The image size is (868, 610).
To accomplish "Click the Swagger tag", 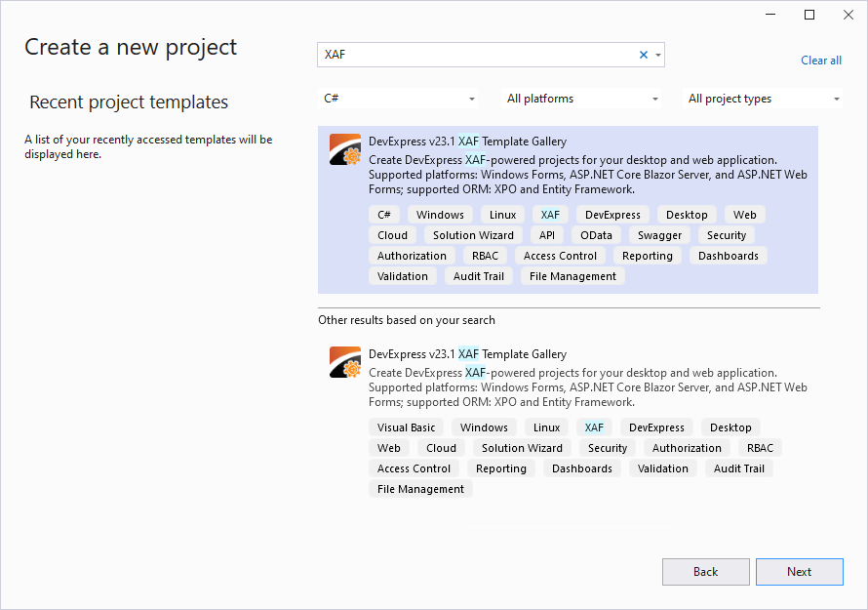I will click(x=659, y=235).
